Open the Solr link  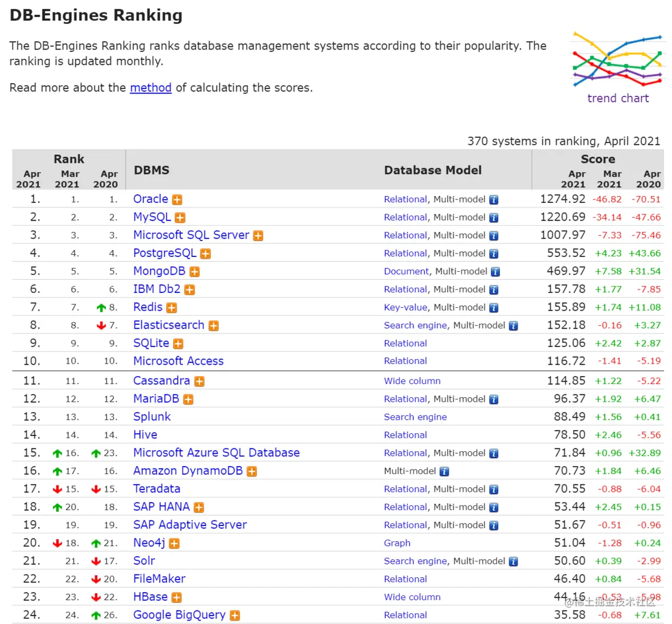[x=144, y=561]
